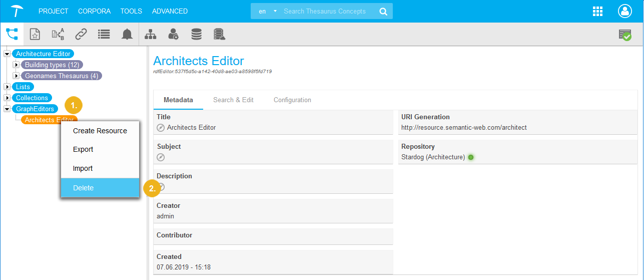Click the starred document toolbar icon

tap(35, 34)
